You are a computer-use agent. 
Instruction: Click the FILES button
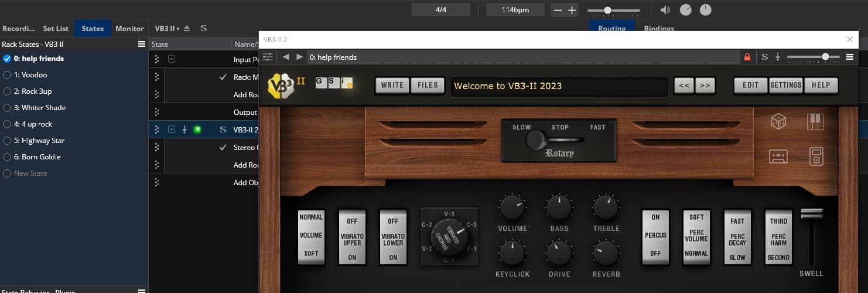click(428, 85)
